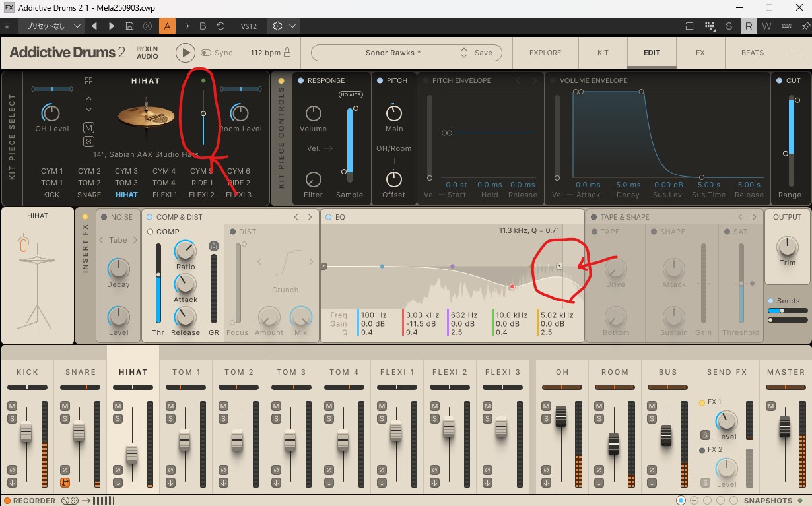This screenshot has height=506, width=812.
Task: Select the KICK kit piece
Action: pos(51,195)
